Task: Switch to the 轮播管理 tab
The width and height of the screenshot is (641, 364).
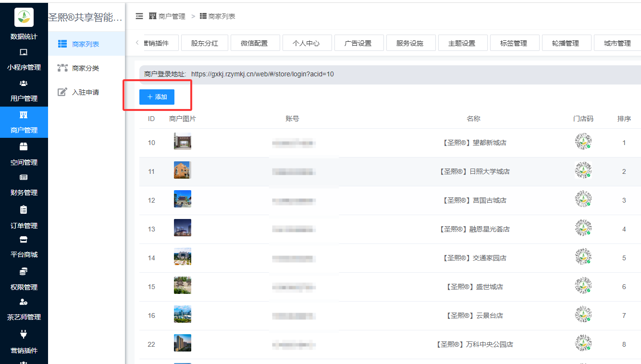Action: tap(566, 43)
